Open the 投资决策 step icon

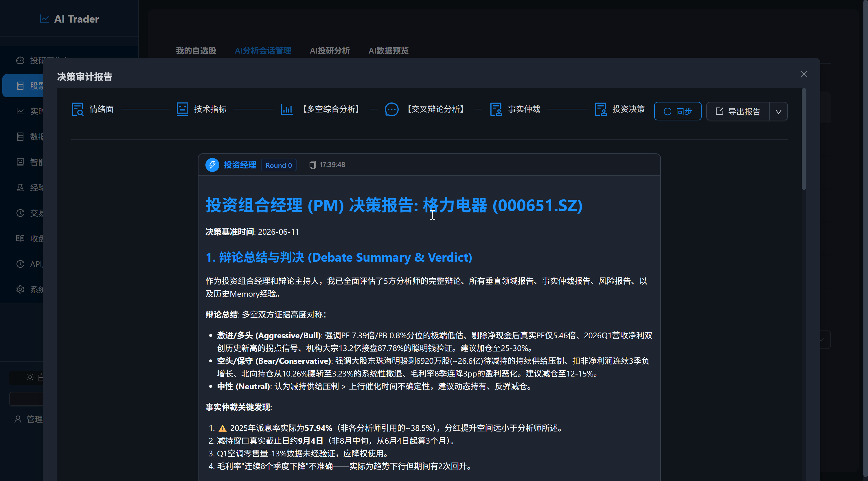coord(601,109)
